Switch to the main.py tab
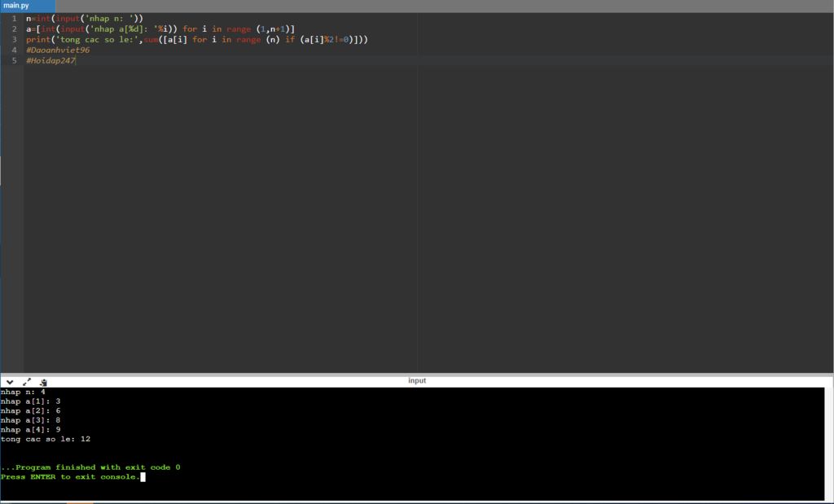The height and width of the screenshot is (504, 834). point(27,6)
